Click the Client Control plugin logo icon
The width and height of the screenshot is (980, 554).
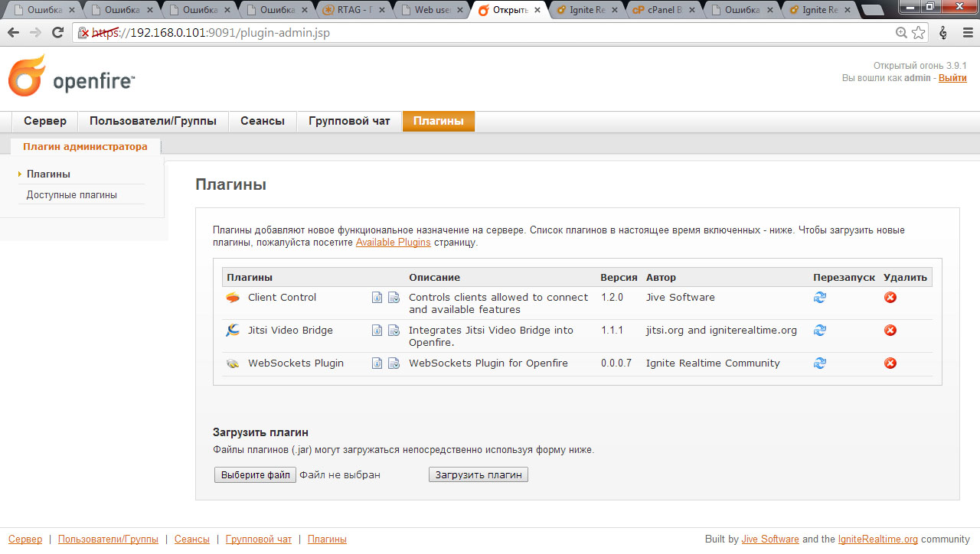point(233,298)
